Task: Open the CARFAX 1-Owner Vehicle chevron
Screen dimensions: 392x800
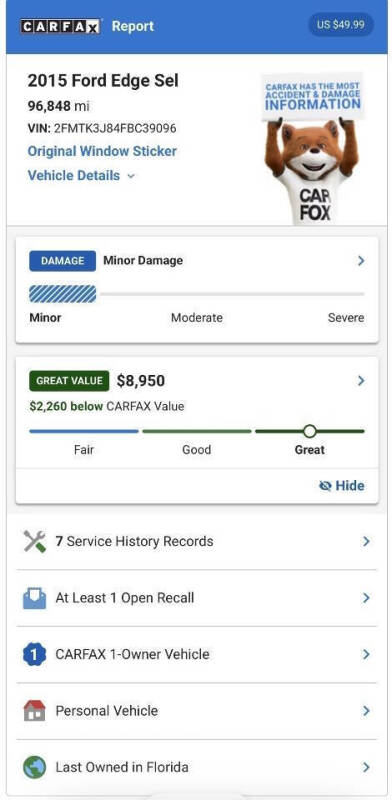Action: [x=366, y=655]
